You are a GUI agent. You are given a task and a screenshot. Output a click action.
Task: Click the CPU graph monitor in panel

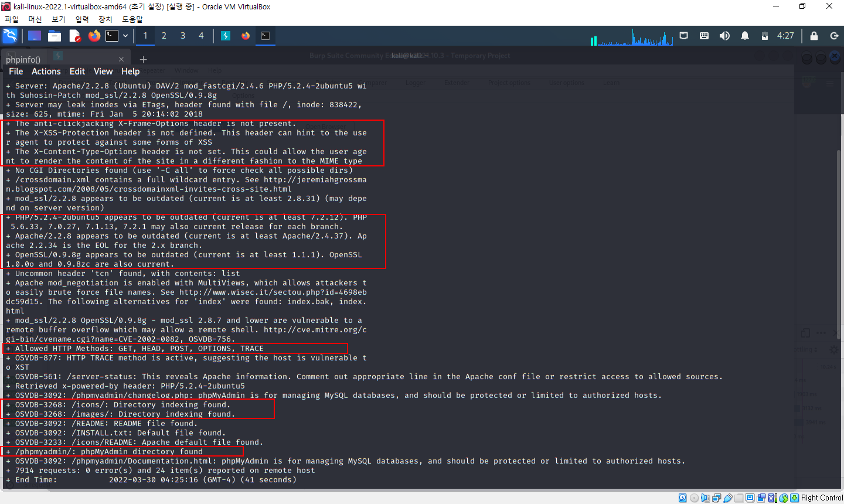[x=631, y=36]
